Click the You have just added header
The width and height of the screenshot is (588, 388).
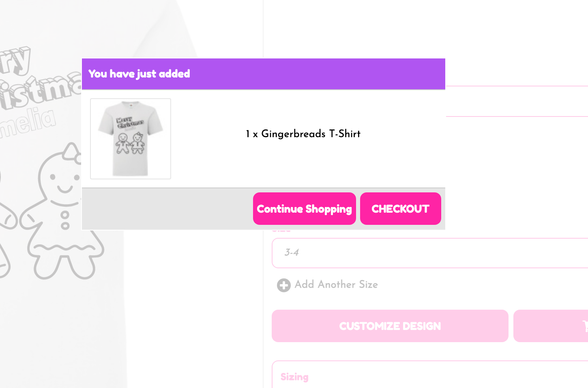[x=139, y=74]
